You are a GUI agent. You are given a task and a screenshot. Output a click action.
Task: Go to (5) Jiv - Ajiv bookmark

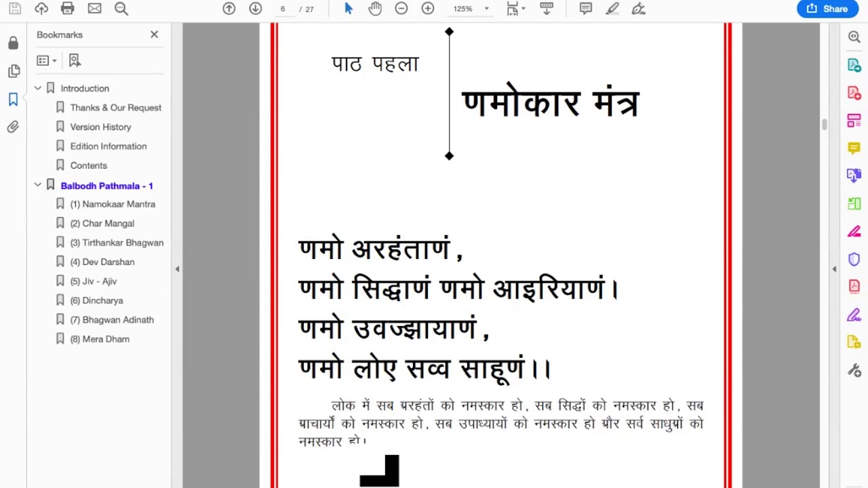(x=94, y=281)
